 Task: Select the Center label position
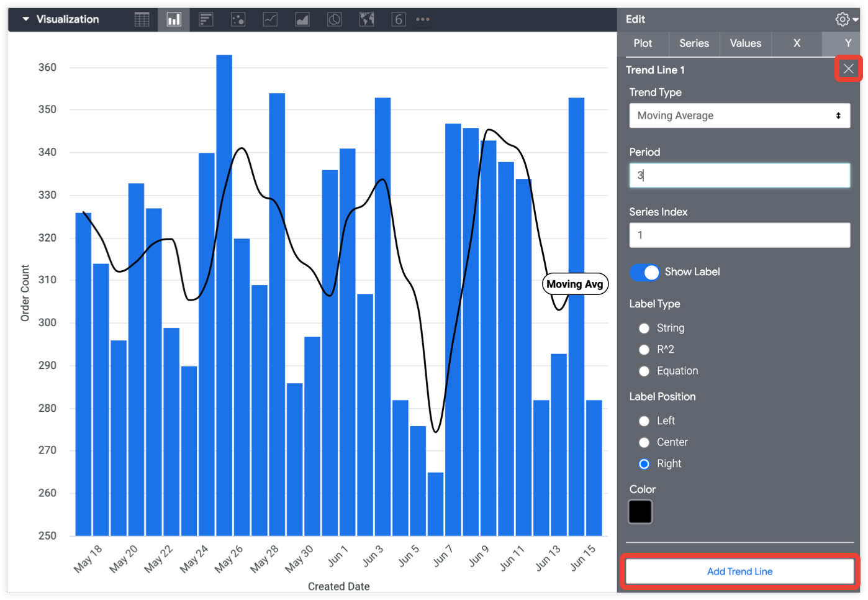[644, 442]
